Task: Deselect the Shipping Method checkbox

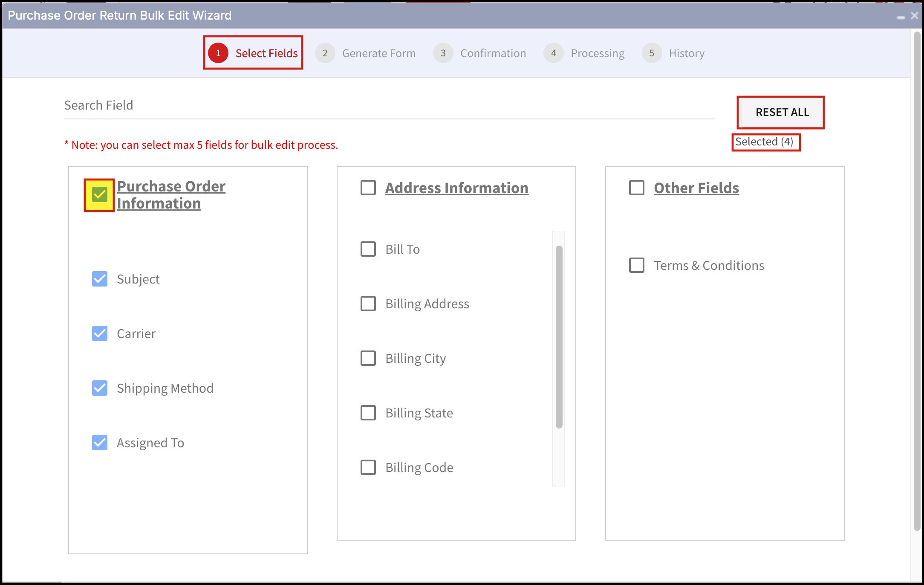Action: 100,388
